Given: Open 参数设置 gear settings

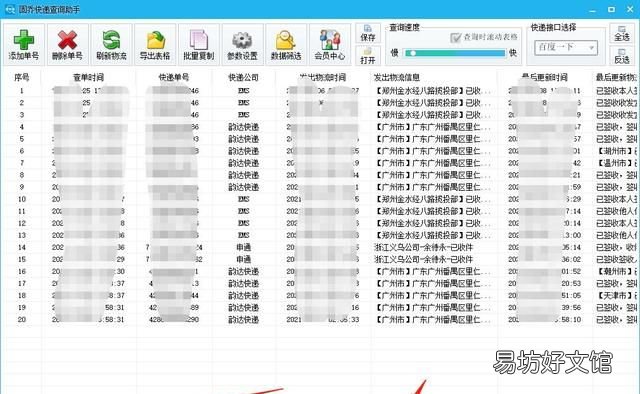Looking at the screenshot, I should (x=242, y=44).
